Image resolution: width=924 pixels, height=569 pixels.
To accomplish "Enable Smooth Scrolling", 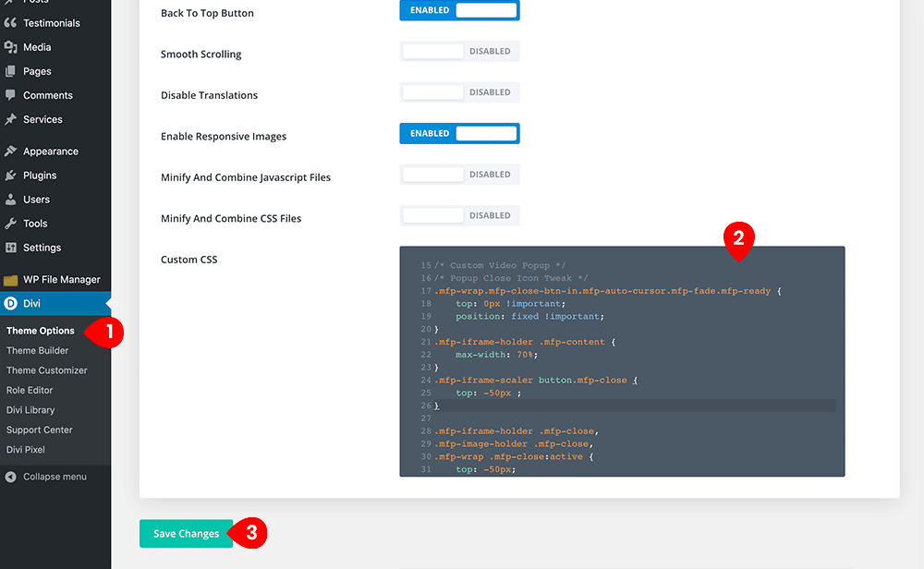I will [x=459, y=51].
